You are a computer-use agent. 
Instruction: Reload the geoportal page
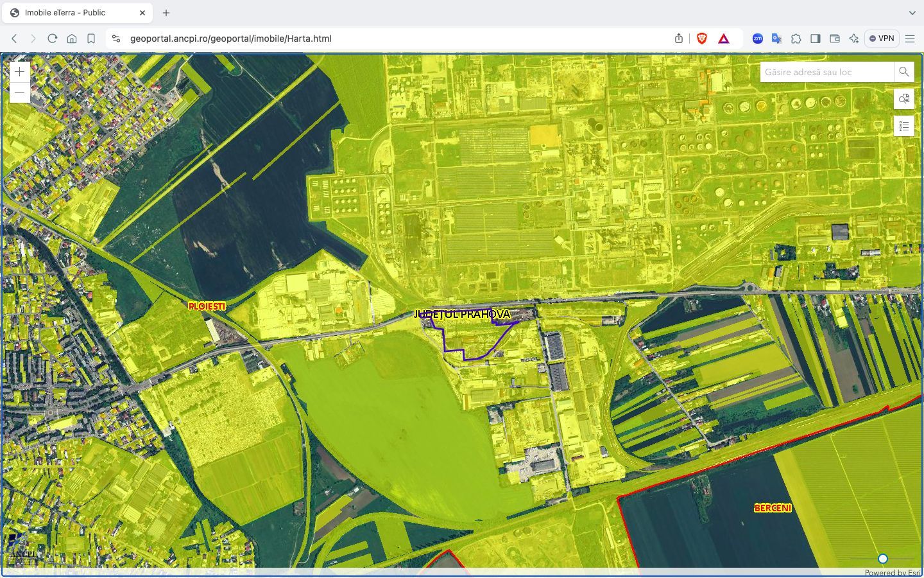click(53, 39)
